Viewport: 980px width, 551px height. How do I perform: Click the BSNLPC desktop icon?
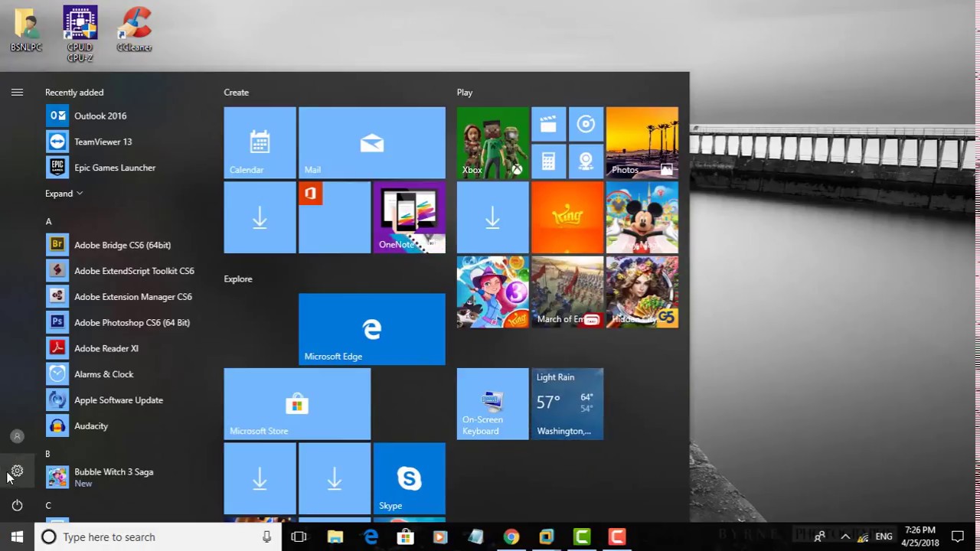[x=26, y=30]
